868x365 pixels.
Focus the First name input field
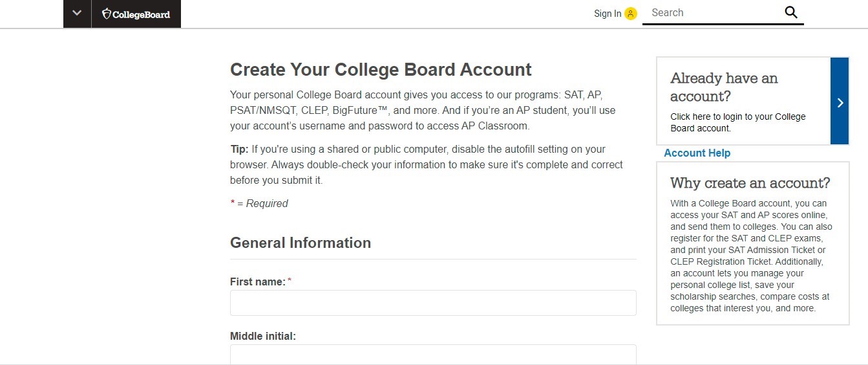tap(433, 303)
